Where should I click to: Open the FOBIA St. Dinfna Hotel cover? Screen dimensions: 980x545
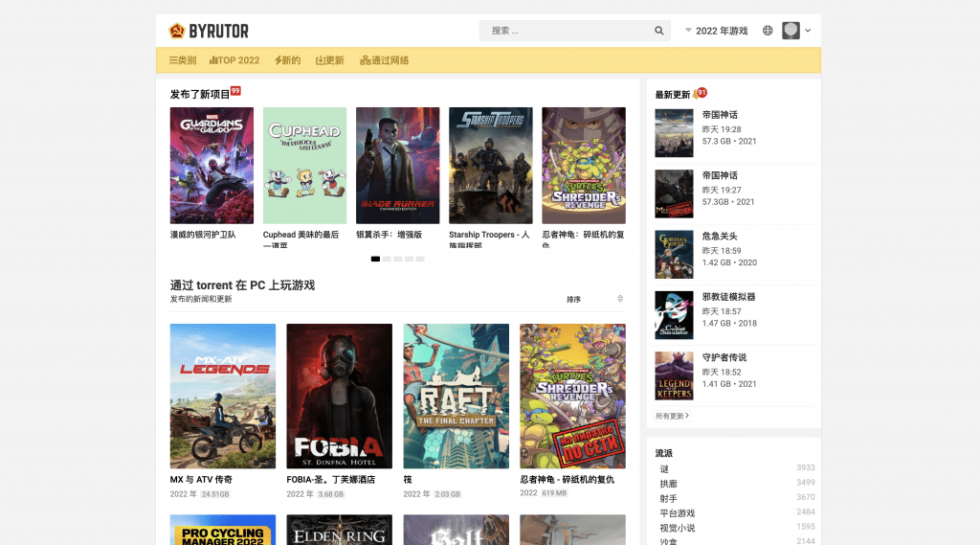(x=340, y=397)
